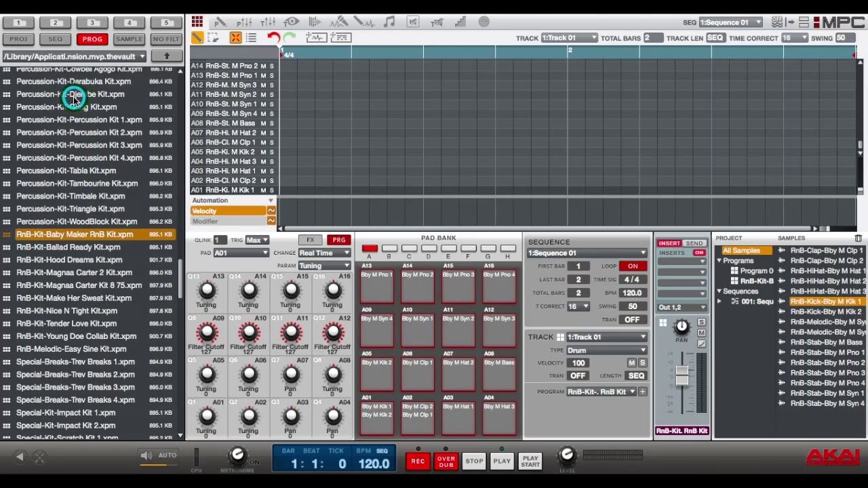This screenshot has height=488, width=868.
Task: Mute the channel strip with M button
Action: click(x=701, y=333)
